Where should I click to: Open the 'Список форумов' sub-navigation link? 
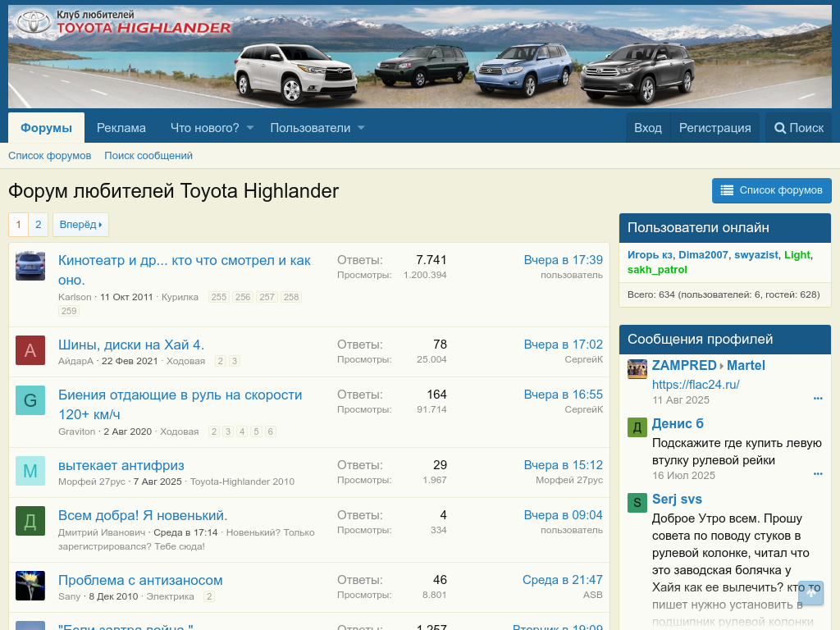click(x=49, y=156)
